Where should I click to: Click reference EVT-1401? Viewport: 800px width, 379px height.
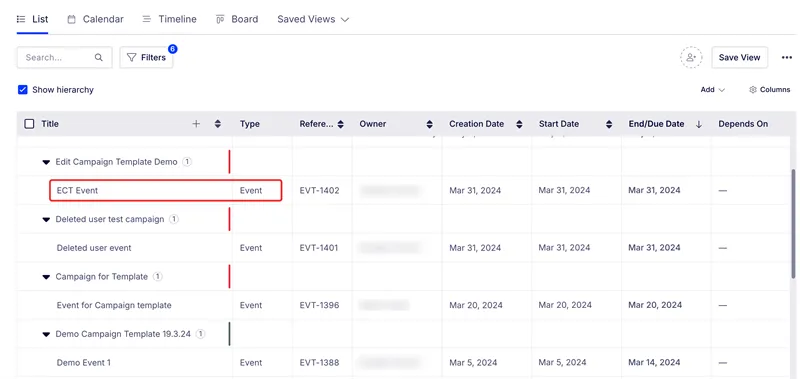pos(319,248)
